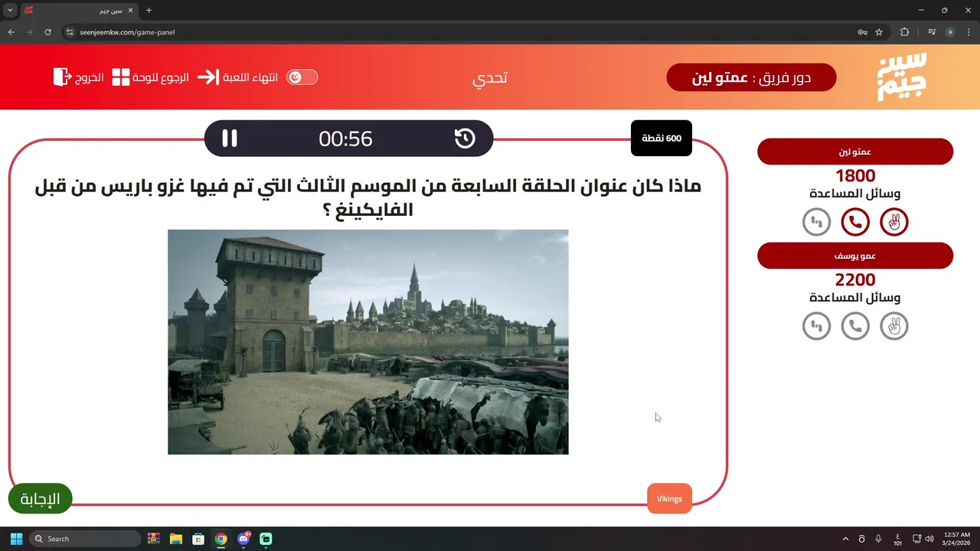Return to the board via الرجوع للوحة
The height and width of the screenshot is (551, 980).
(161, 78)
